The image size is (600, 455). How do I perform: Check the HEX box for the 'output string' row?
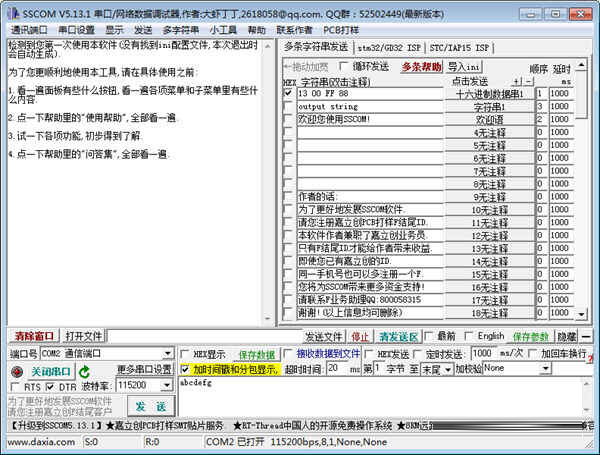pos(288,106)
